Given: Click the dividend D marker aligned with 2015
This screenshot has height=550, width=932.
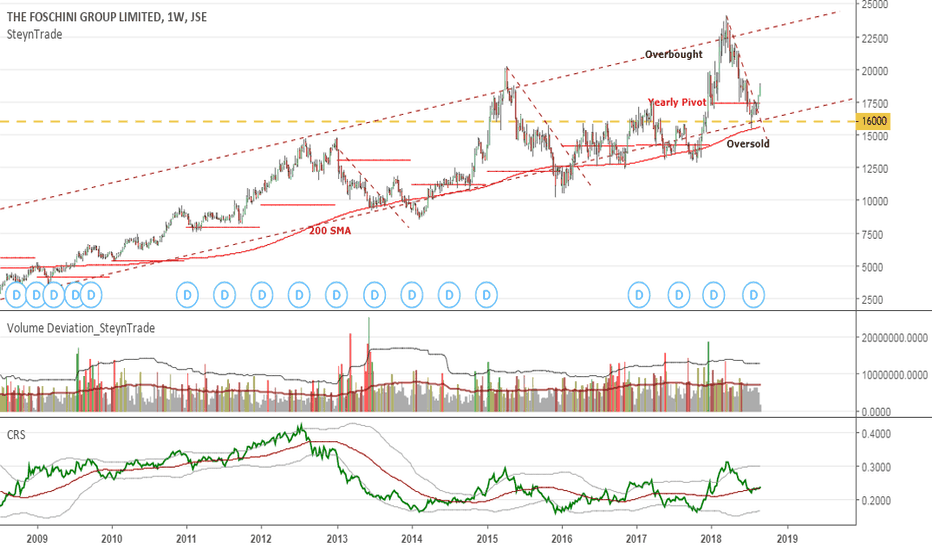Looking at the screenshot, I should (486, 295).
